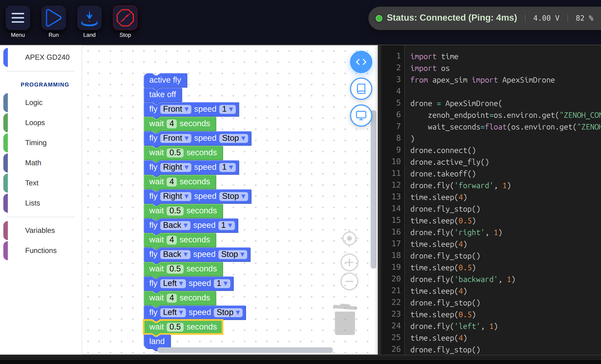Select the land block
Image resolution: width=601 pixels, height=364 pixels.
[157, 341]
